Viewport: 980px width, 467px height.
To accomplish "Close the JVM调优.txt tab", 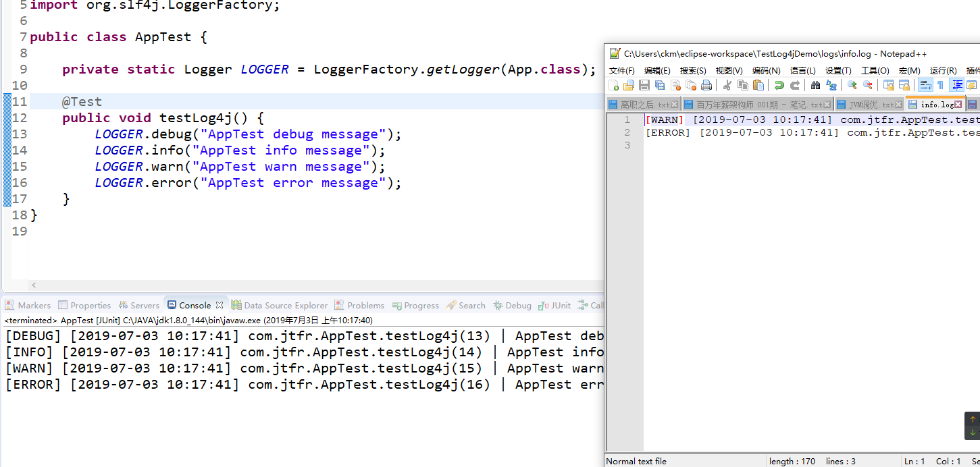I will pos(898,105).
